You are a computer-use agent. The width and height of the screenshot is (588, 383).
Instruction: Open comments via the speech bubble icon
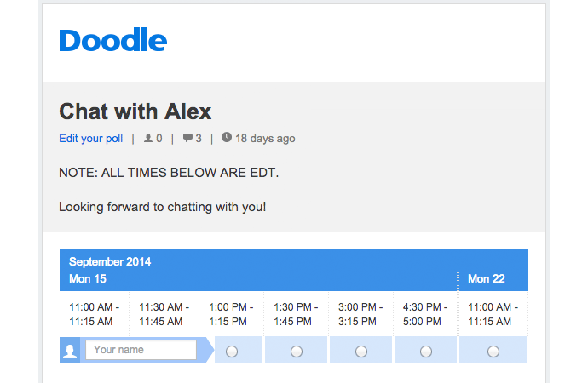coord(187,138)
